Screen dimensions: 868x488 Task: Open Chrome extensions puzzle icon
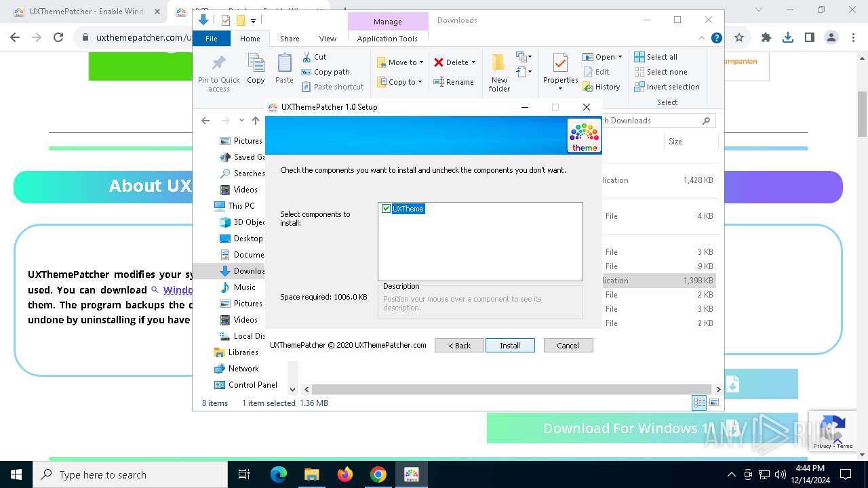766,38
